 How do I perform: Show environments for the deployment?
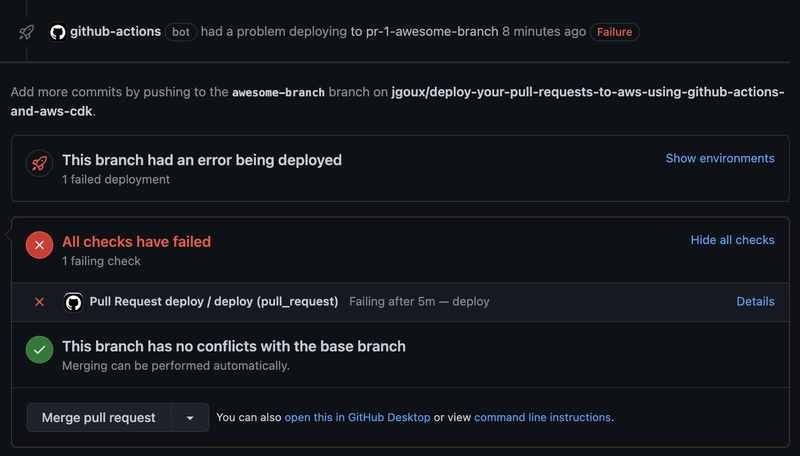click(x=720, y=159)
